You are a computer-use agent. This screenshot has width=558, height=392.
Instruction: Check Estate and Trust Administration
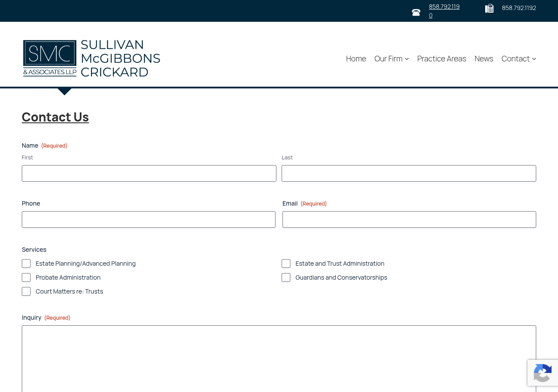tap(286, 264)
